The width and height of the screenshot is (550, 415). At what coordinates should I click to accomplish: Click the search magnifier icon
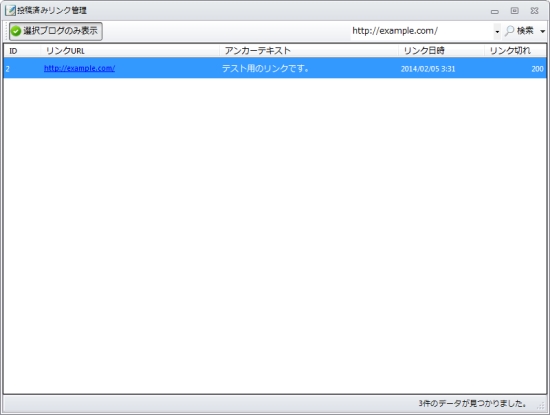click(509, 31)
